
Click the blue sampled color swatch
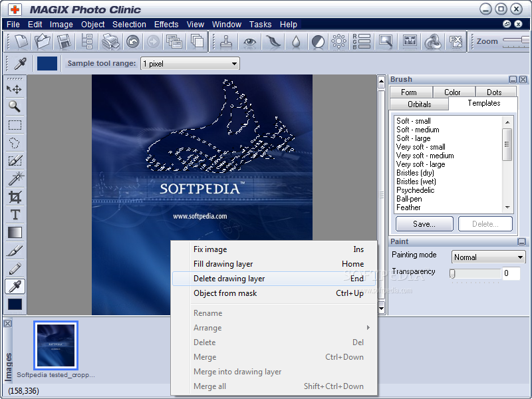click(x=47, y=63)
